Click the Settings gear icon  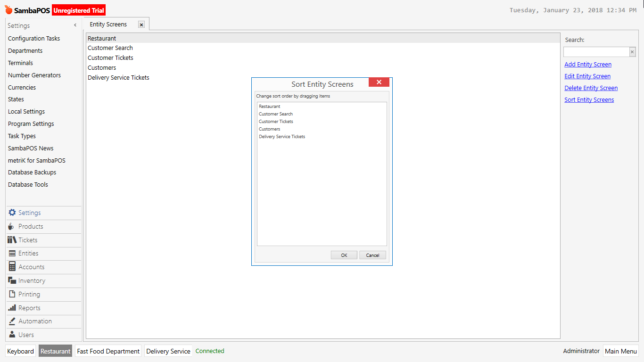(11, 212)
